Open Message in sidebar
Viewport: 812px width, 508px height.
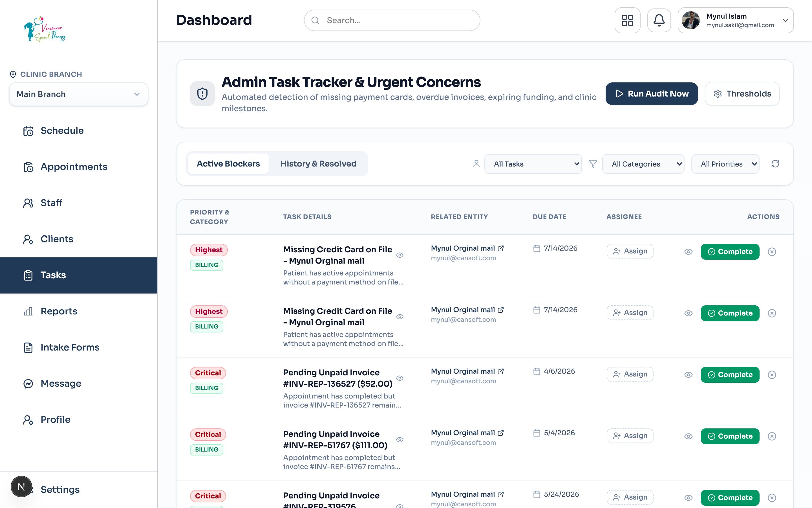point(78,383)
